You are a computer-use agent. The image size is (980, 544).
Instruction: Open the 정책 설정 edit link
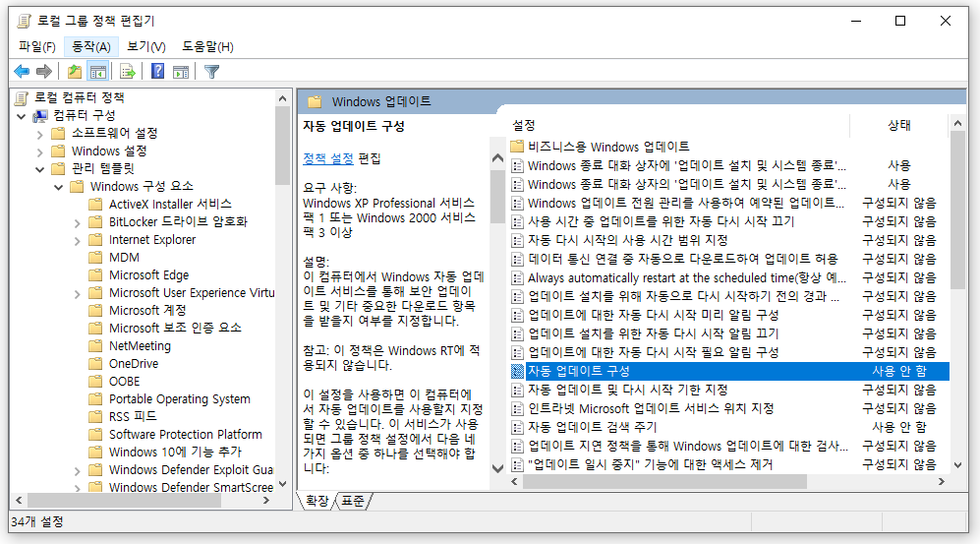tap(328, 158)
